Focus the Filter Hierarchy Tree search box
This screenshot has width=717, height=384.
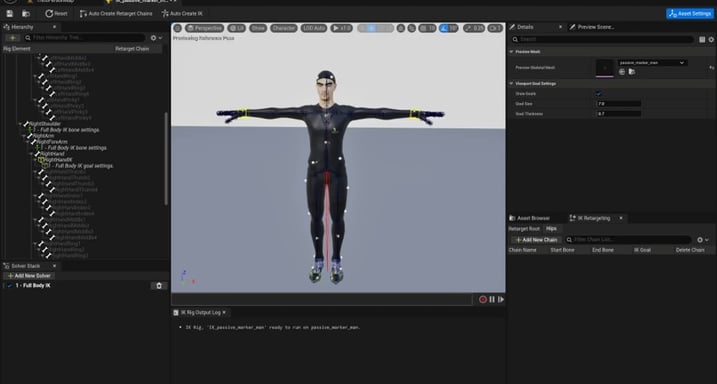point(85,38)
